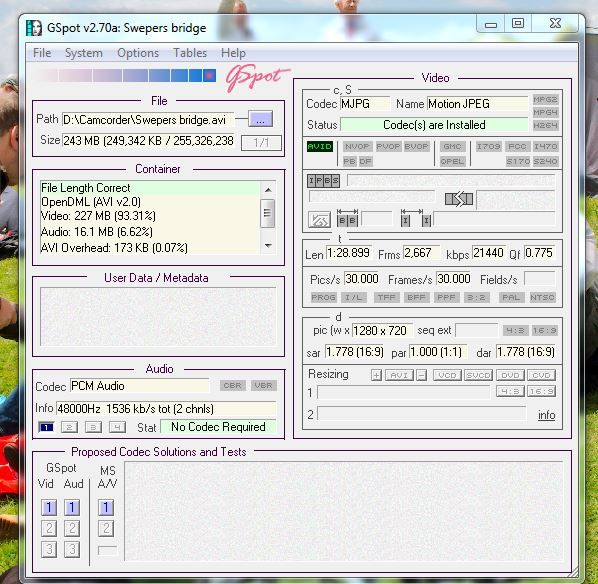Click the BFF indicator

(x=416, y=297)
